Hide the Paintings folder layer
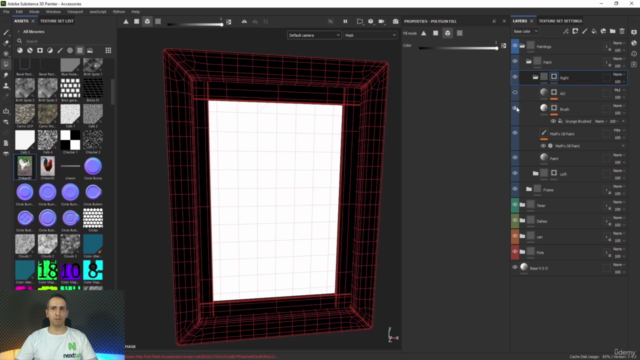 pos(515,46)
